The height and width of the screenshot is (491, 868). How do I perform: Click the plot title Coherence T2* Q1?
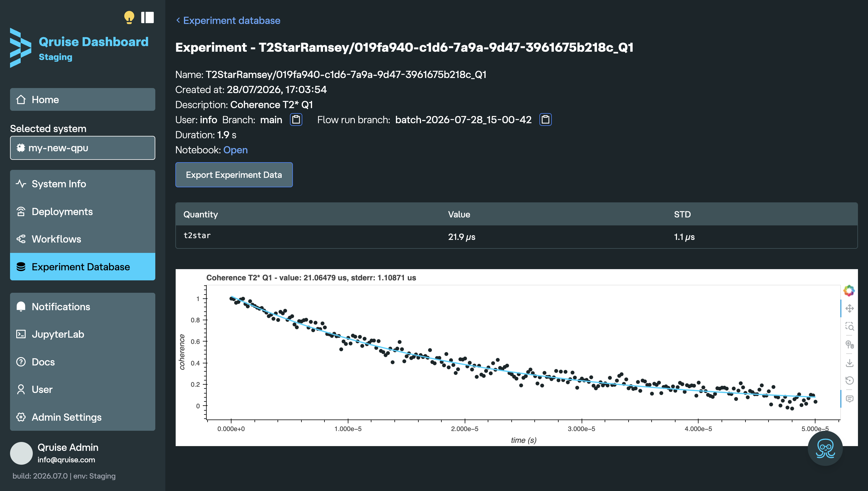311,278
